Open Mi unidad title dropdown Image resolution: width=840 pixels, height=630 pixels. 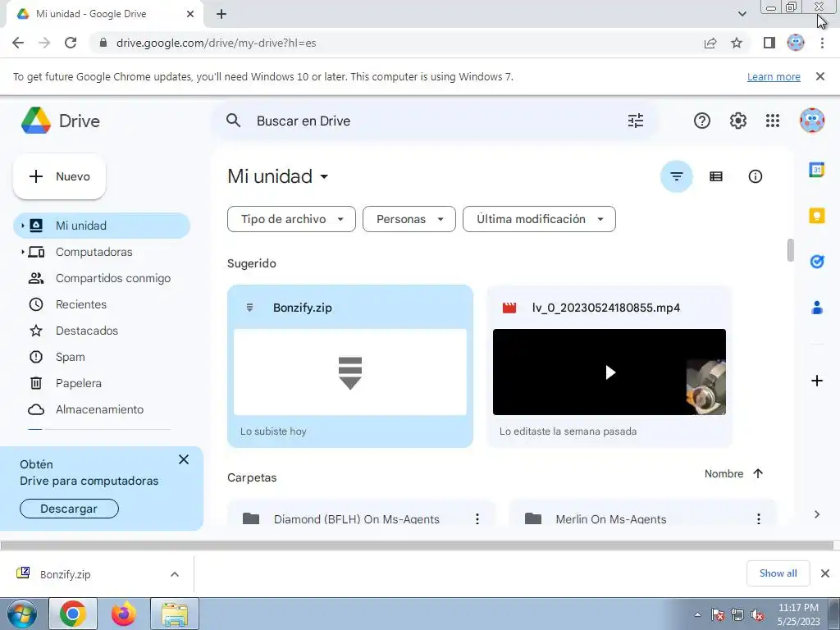324,176
